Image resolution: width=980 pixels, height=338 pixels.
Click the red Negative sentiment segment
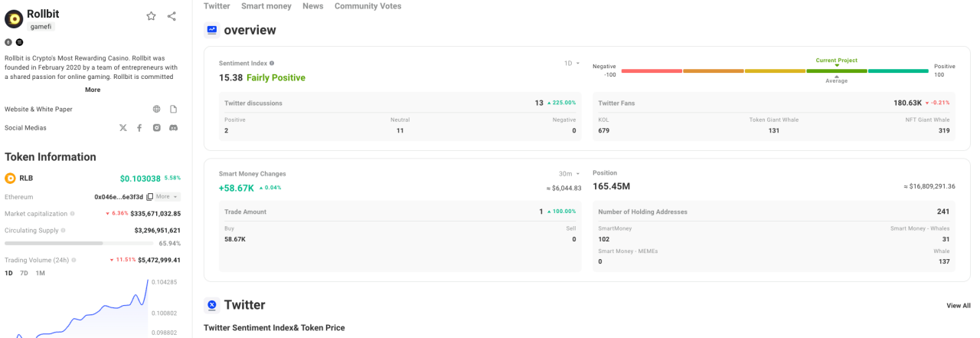point(652,71)
